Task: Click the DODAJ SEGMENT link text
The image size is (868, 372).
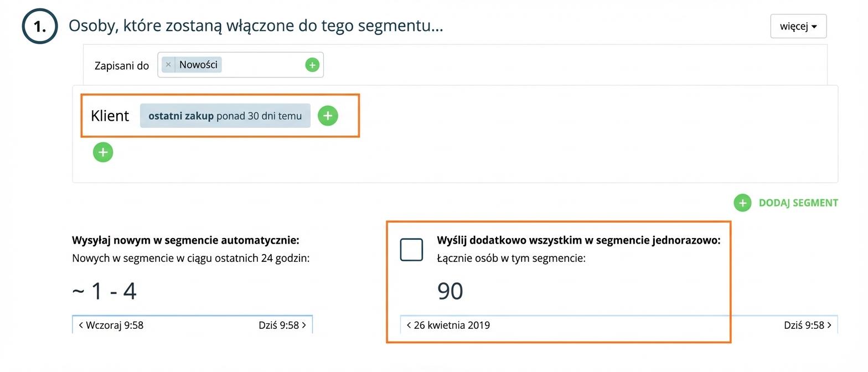Action: click(x=798, y=203)
